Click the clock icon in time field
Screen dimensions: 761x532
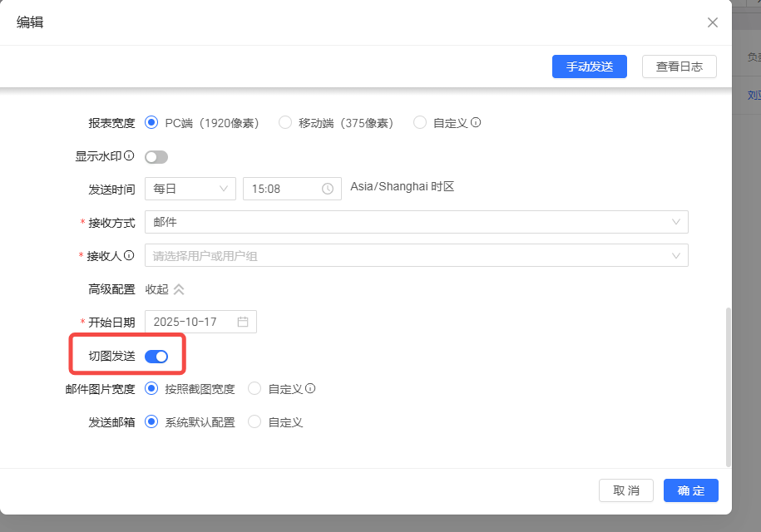click(x=328, y=189)
